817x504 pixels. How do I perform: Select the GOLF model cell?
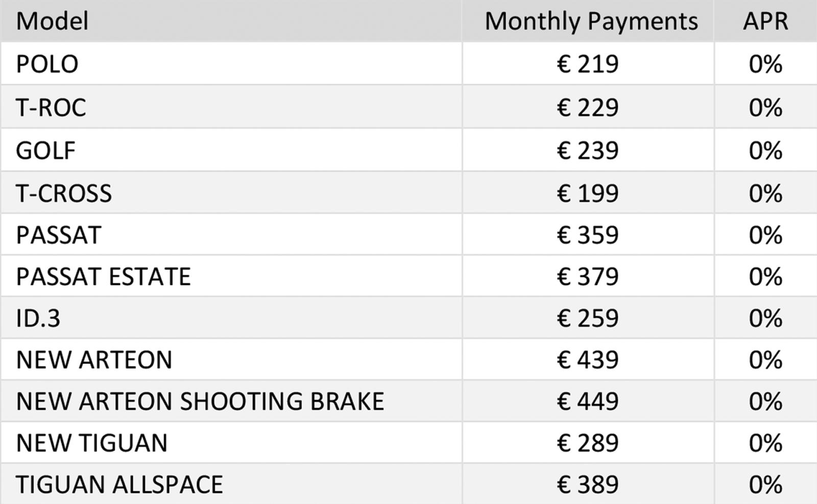click(x=231, y=150)
